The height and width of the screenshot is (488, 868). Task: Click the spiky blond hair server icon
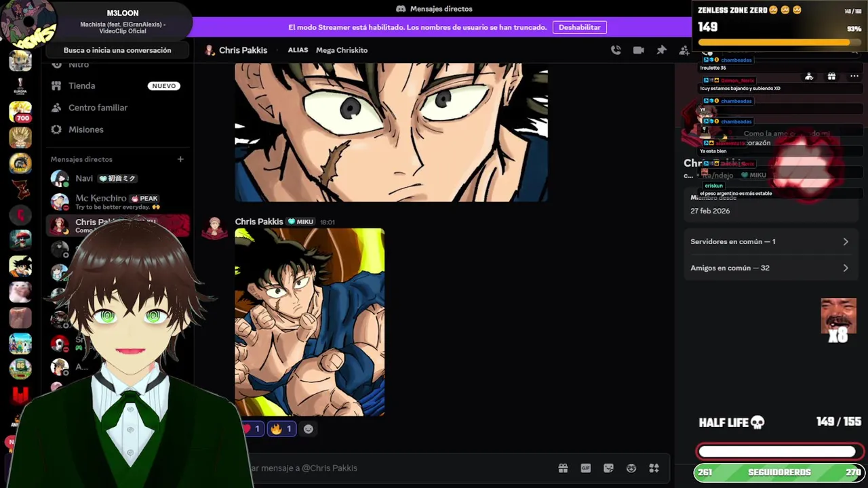tap(20, 138)
